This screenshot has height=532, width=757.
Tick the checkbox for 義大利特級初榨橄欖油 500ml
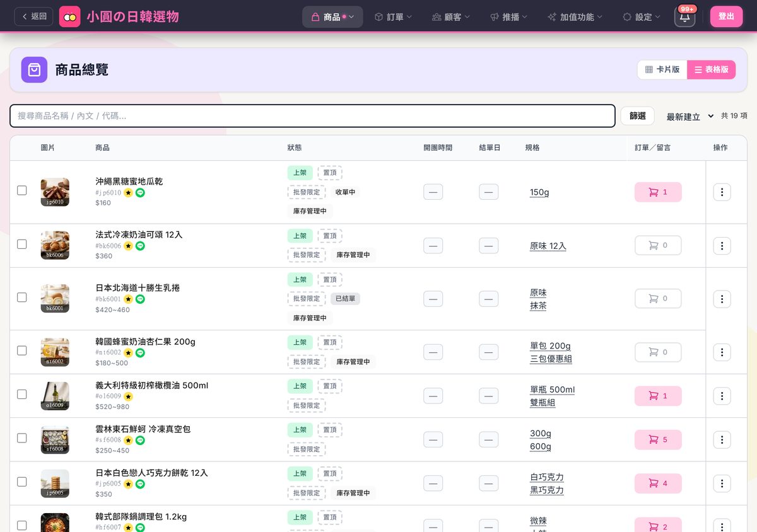(x=22, y=394)
